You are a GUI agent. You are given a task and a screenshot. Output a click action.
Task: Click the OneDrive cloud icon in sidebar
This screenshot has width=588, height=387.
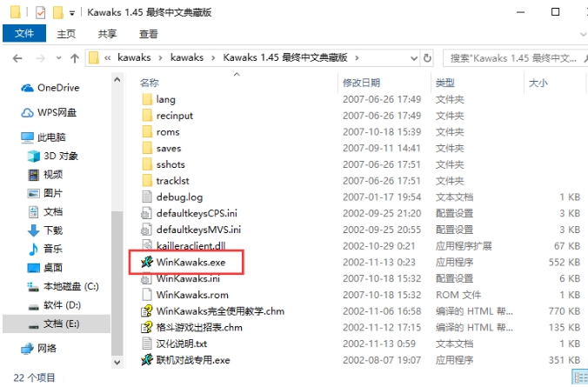(x=27, y=88)
